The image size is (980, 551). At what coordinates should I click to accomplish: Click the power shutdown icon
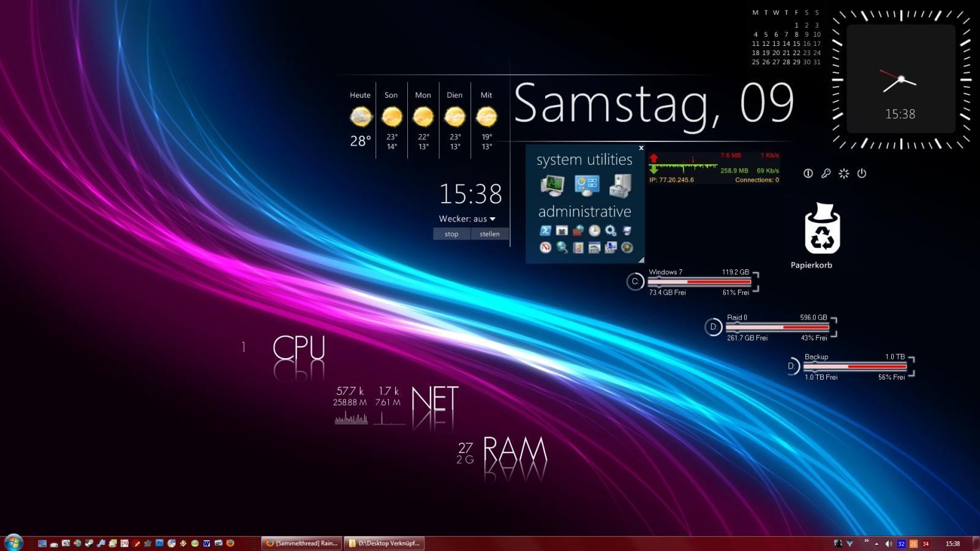point(862,173)
